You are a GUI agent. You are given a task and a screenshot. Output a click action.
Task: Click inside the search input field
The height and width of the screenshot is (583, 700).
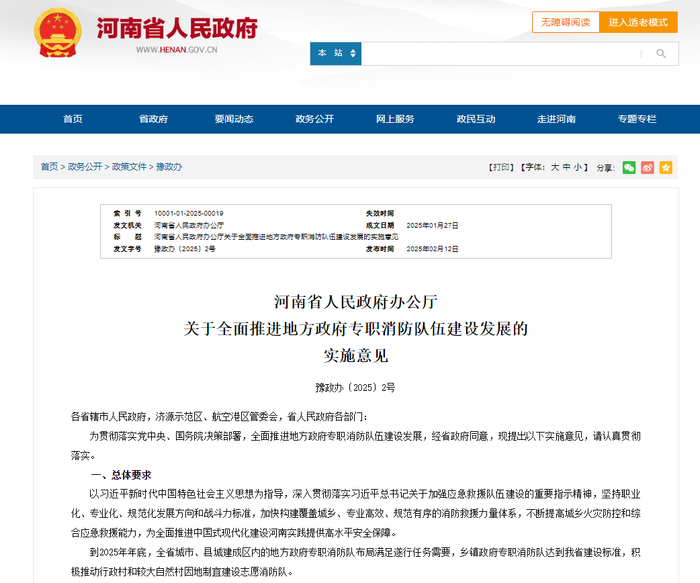tap(500, 54)
